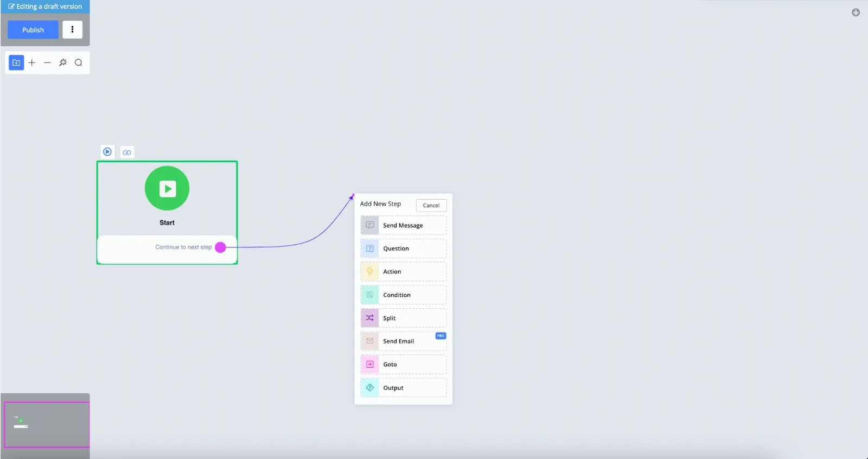Choose Send Email step
Image resolution: width=868 pixels, height=459 pixels.
point(404,341)
